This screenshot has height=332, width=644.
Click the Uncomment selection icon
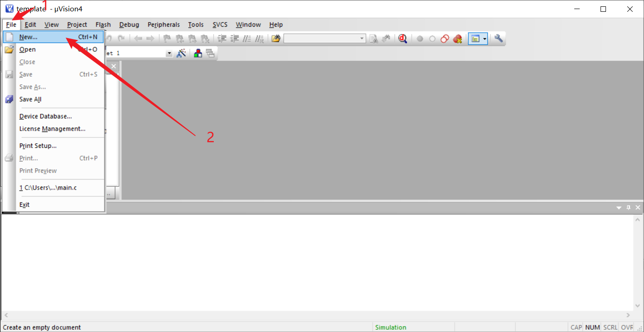click(260, 39)
